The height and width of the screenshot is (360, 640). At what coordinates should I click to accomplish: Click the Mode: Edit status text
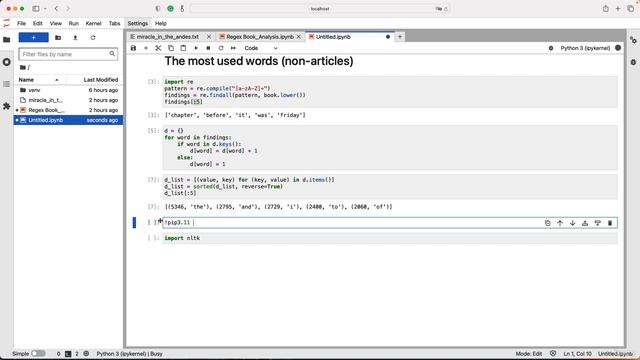(529, 353)
